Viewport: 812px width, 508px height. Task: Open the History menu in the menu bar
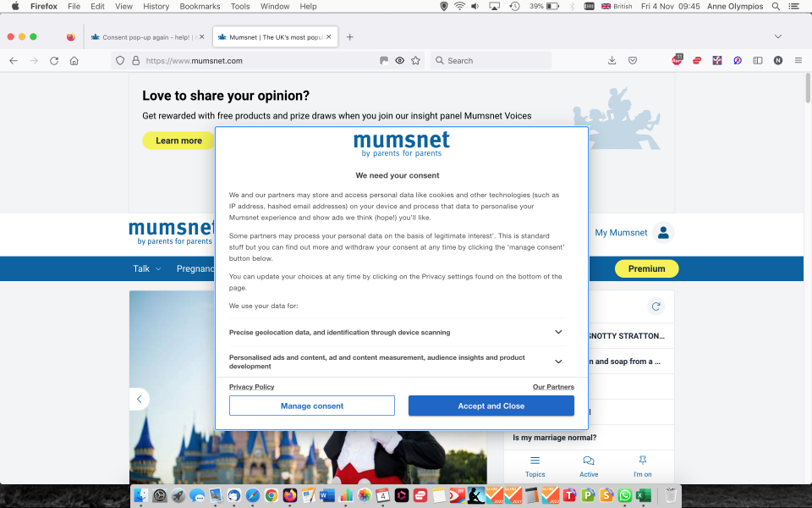[x=156, y=6]
